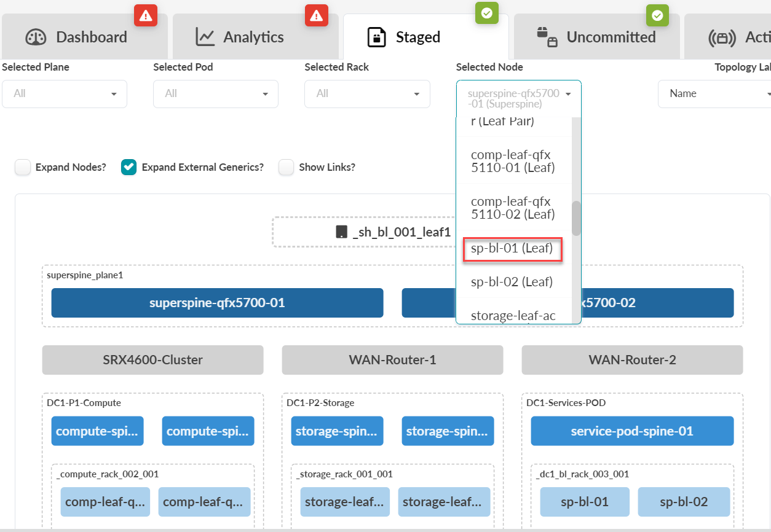Select first storage-spin... node
771x532 pixels.
[337, 431]
